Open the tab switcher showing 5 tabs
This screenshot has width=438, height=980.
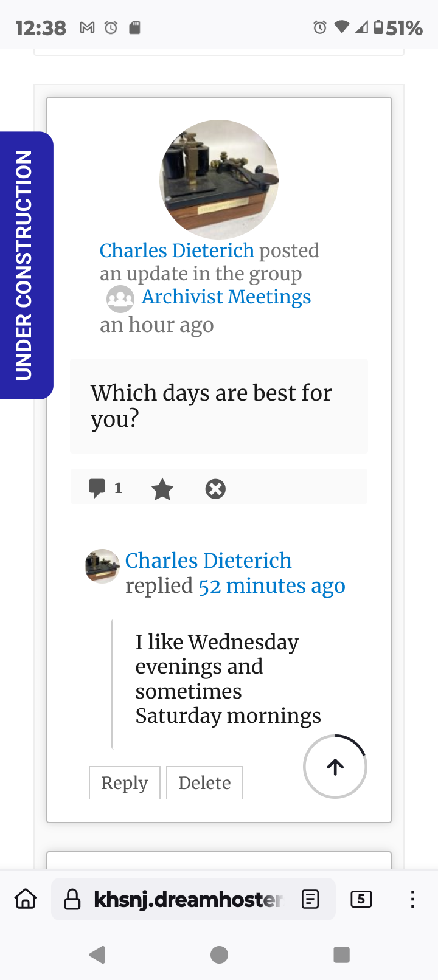(361, 899)
